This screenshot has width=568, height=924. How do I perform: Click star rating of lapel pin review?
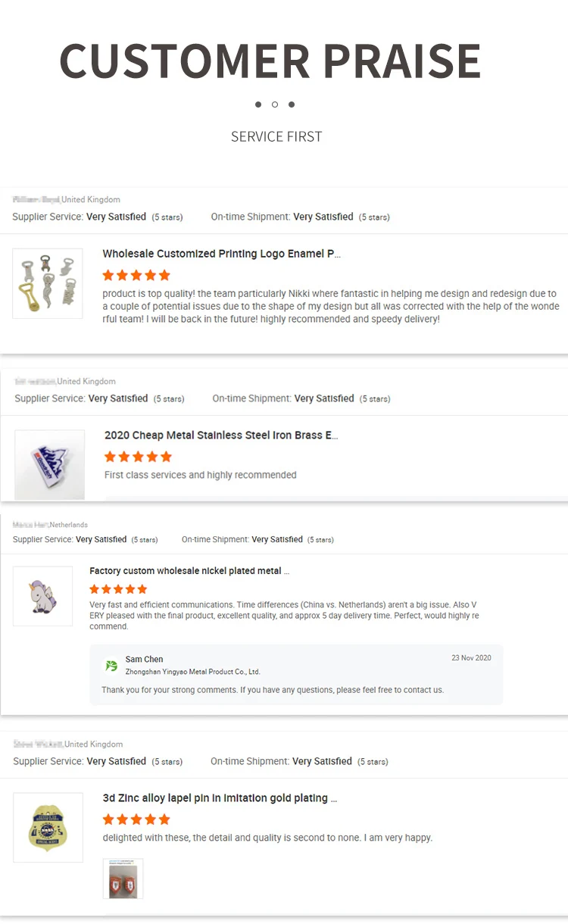pyautogui.click(x=136, y=819)
